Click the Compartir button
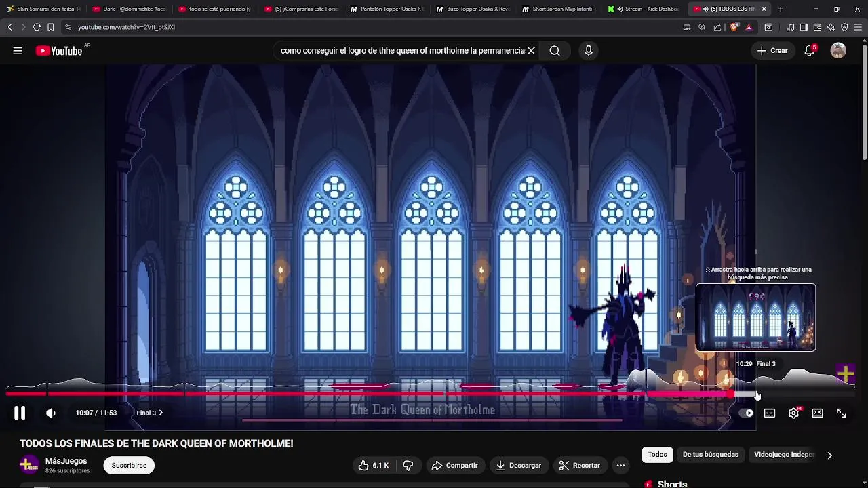The height and width of the screenshot is (488, 868). pos(455,465)
